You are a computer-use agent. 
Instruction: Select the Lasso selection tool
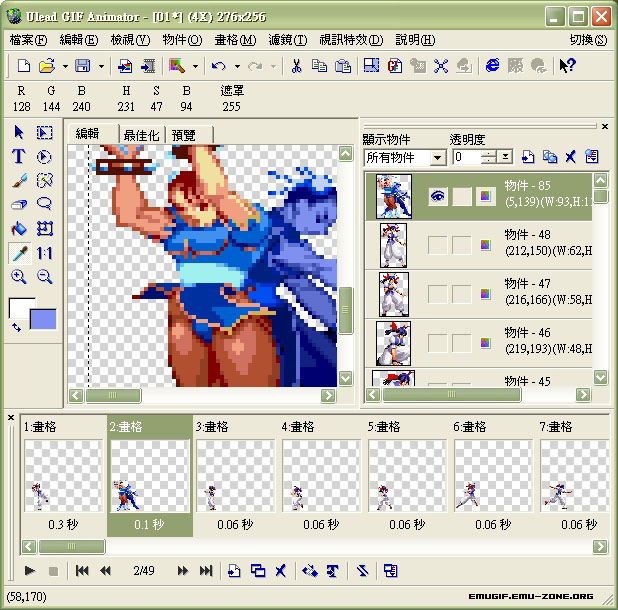tap(44, 205)
